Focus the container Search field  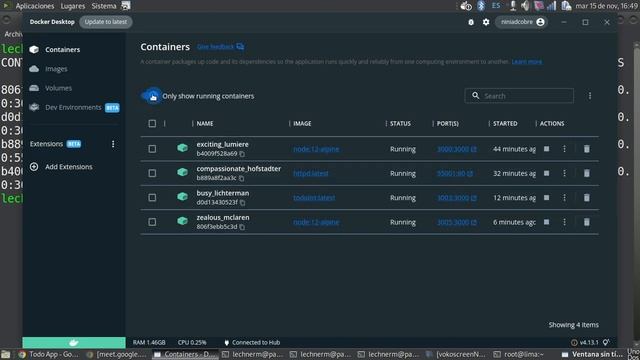point(519,96)
